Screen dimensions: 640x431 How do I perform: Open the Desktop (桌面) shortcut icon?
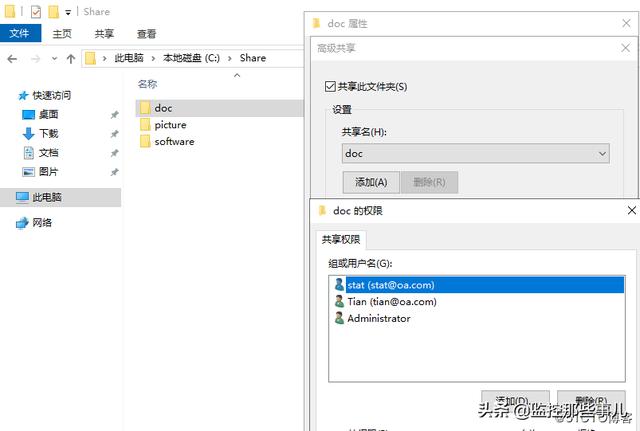coord(28,115)
